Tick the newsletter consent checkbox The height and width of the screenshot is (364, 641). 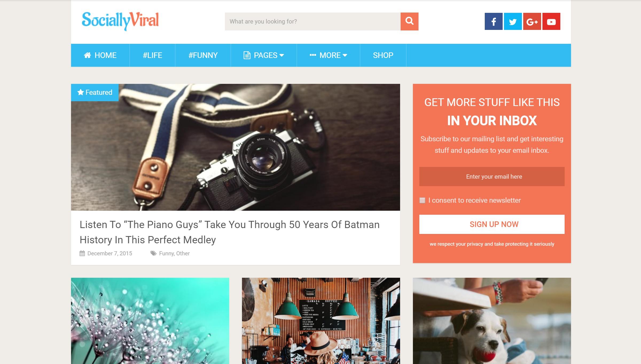(422, 200)
